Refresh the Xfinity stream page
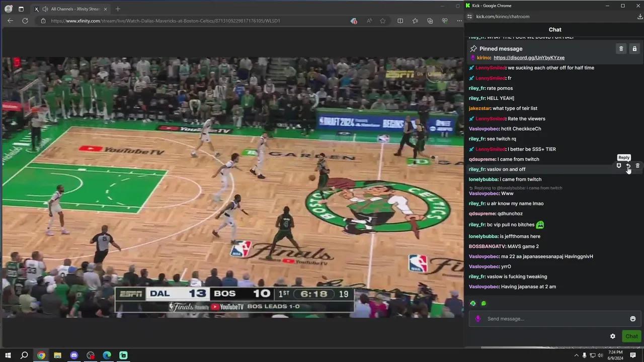The height and width of the screenshot is (362, 644). click(25, 21)
